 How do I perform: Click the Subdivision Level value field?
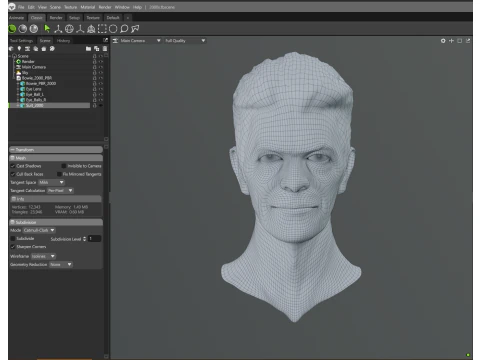pos(95,239)
